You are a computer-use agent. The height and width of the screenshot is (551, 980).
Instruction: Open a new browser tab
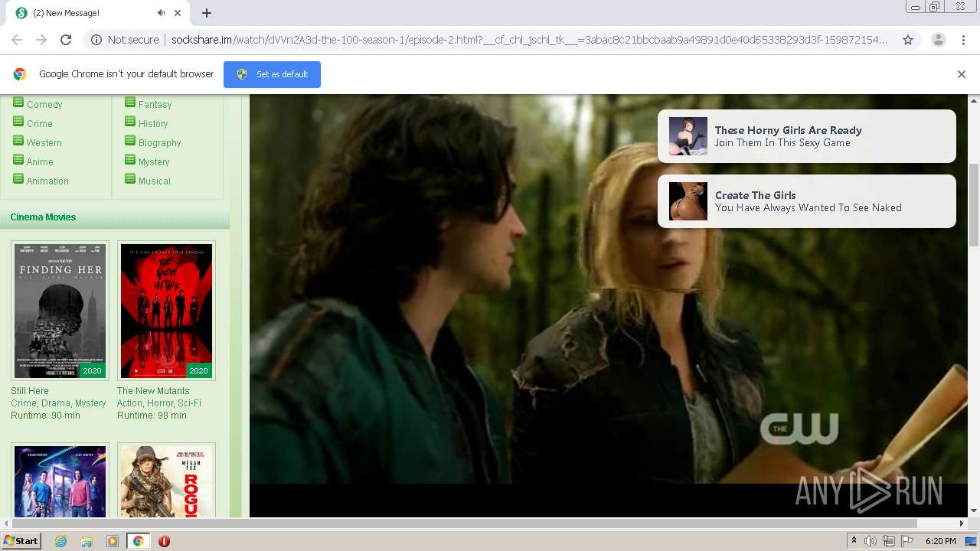(x=207, y=13)
